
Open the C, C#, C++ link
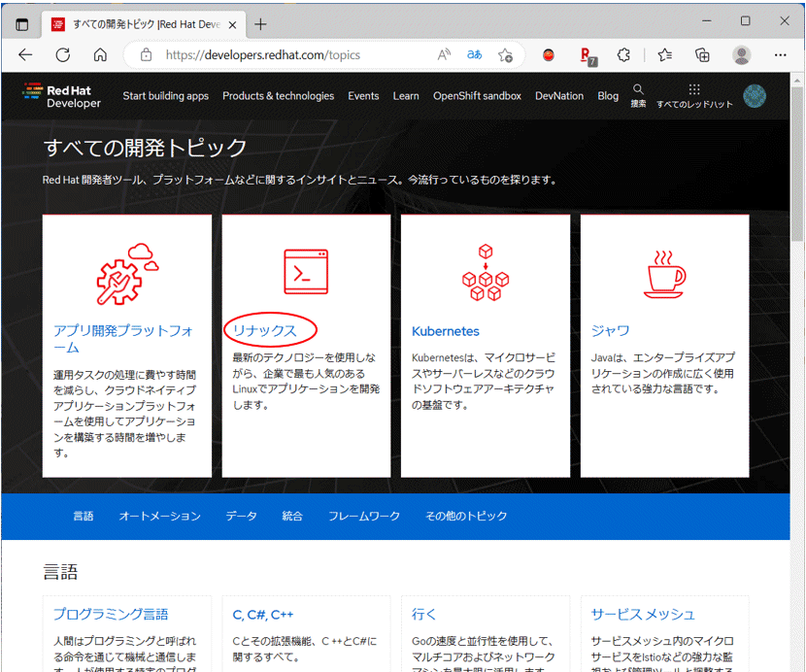coord(262,615)
